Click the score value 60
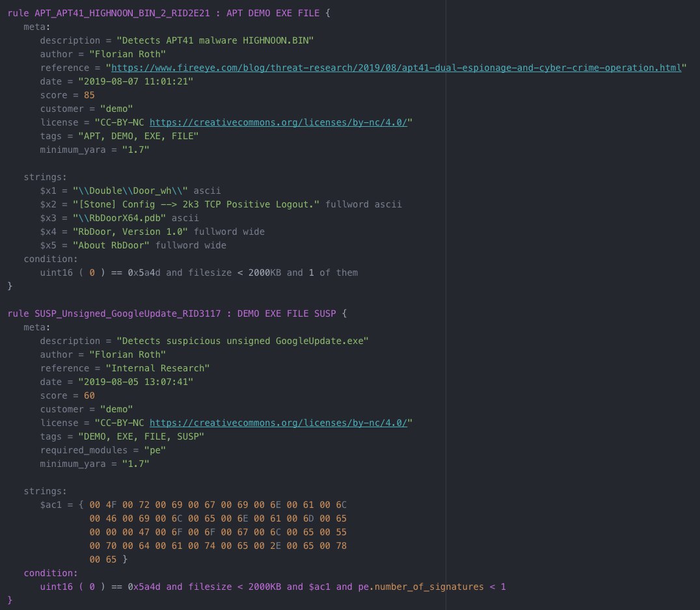 89,395
